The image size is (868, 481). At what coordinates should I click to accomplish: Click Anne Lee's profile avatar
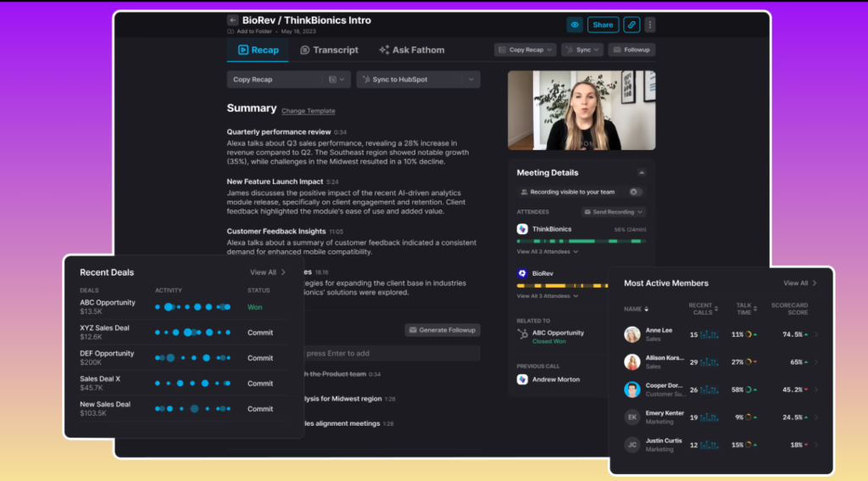[x=632, y=334]
